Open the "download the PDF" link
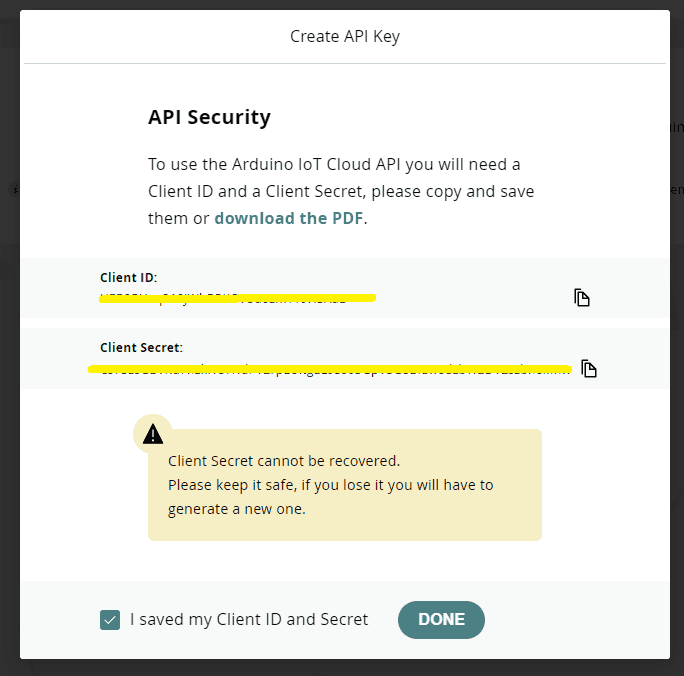The width and height of the screenshot is (684, 676). point(288,218)
